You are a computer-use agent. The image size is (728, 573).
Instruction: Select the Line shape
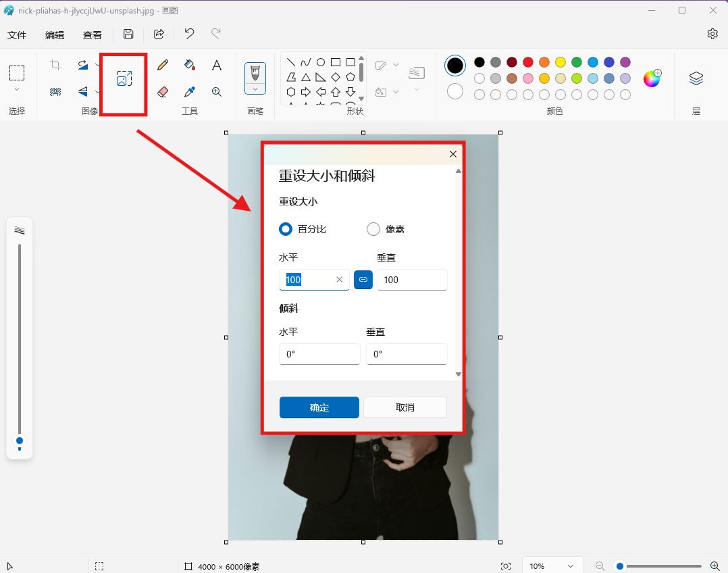coord(291,62)
